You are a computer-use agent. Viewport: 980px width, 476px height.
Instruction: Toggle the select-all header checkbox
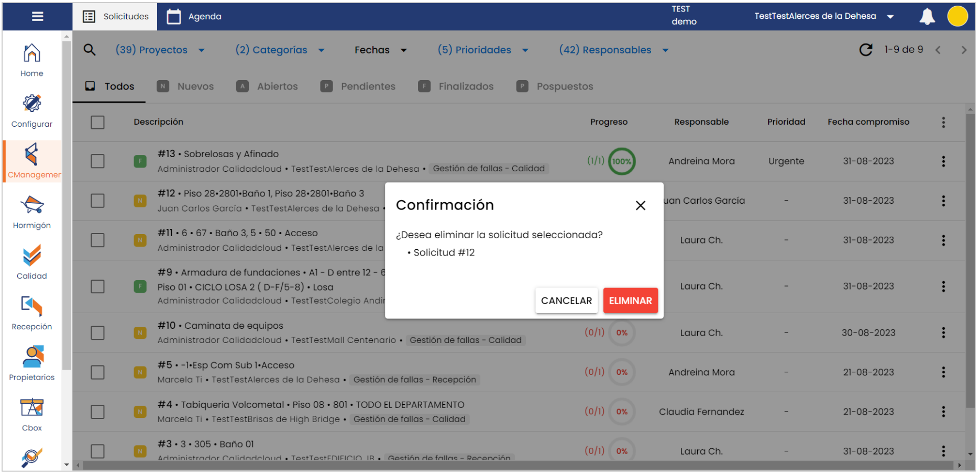click(97, 123)
